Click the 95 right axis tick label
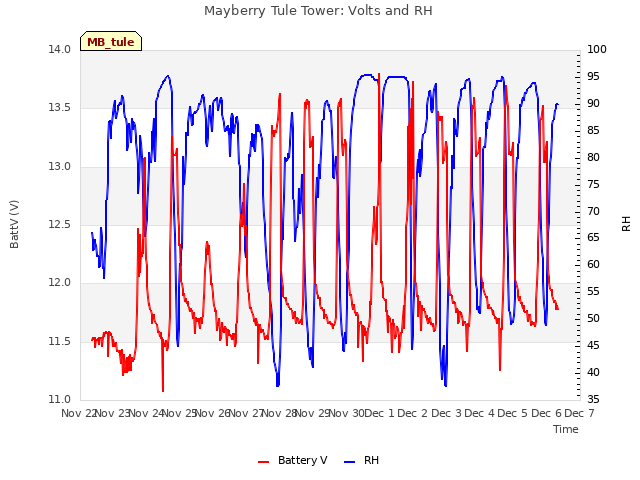 coord(593,76)
